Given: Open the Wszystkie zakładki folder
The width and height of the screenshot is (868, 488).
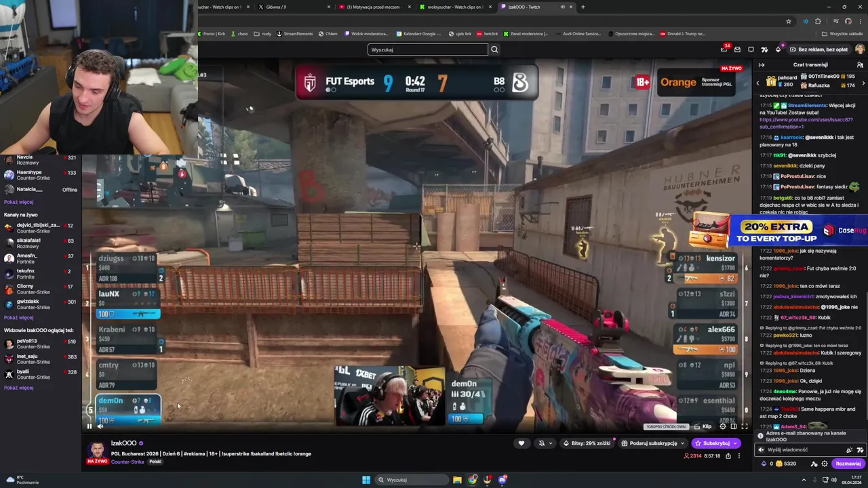Looking at the screenshot, I should [x=843, y=34].
